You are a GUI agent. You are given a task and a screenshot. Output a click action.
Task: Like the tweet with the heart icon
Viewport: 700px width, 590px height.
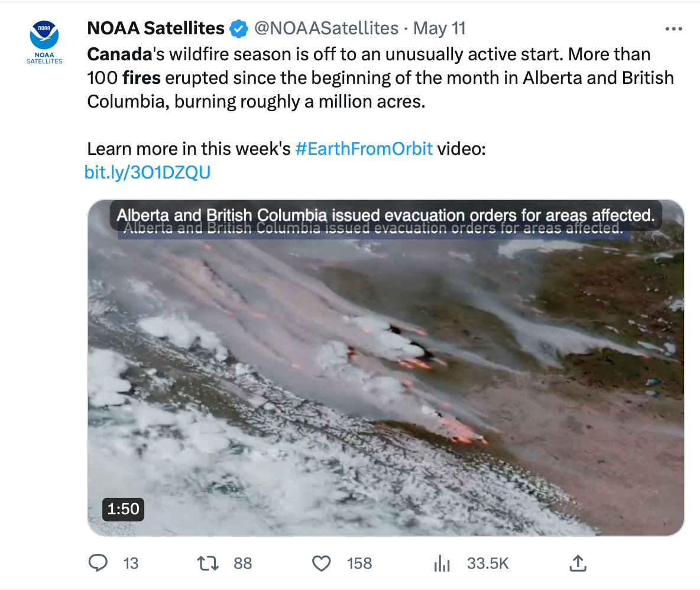point(321,563)
